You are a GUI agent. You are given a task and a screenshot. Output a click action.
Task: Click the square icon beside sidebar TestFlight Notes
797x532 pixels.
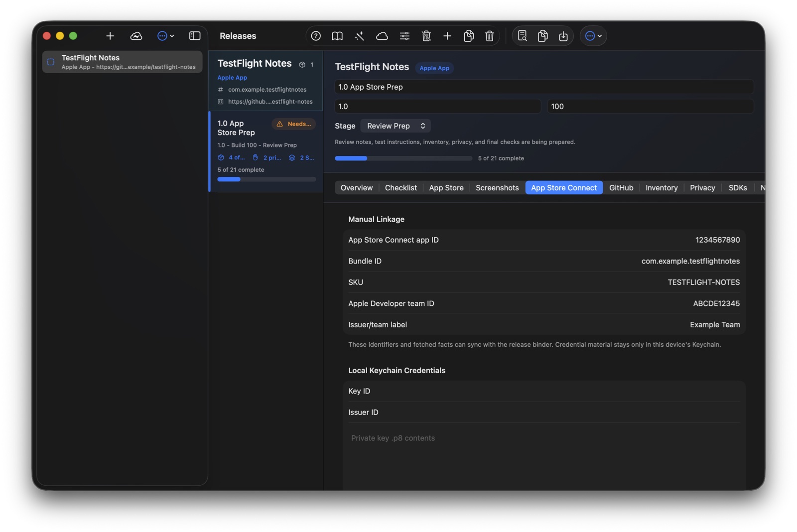(51, 62)
